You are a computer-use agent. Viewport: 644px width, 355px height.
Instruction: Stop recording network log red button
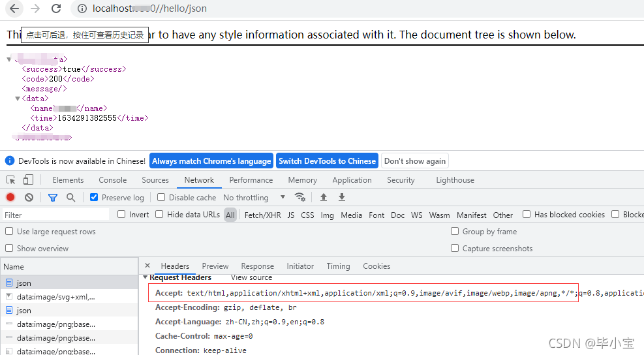(x=10, y=198)
